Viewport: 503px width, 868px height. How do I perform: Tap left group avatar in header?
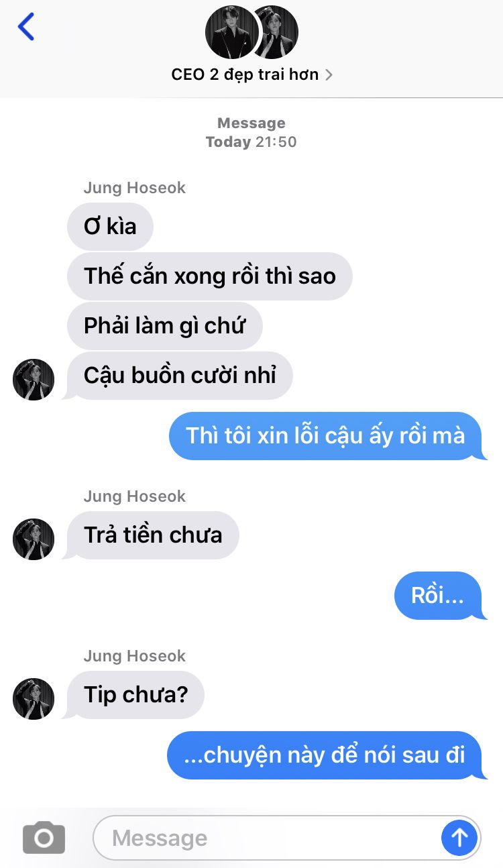pyautogui.click(x=231, y=32)
